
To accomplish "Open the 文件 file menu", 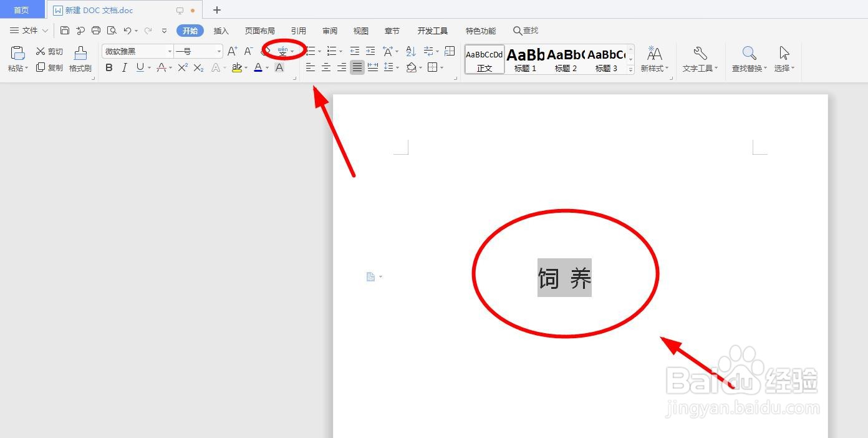I will [29, 31].
